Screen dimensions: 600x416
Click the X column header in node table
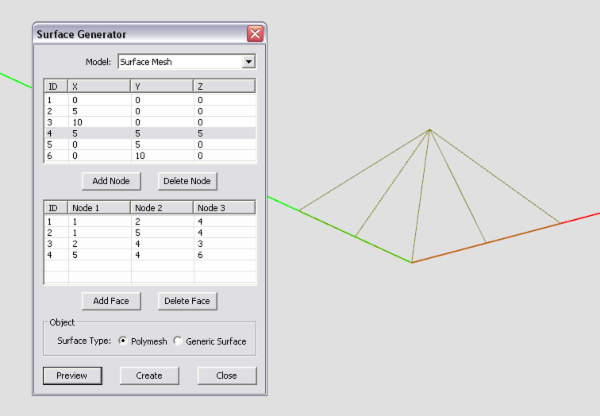[99, 86]
